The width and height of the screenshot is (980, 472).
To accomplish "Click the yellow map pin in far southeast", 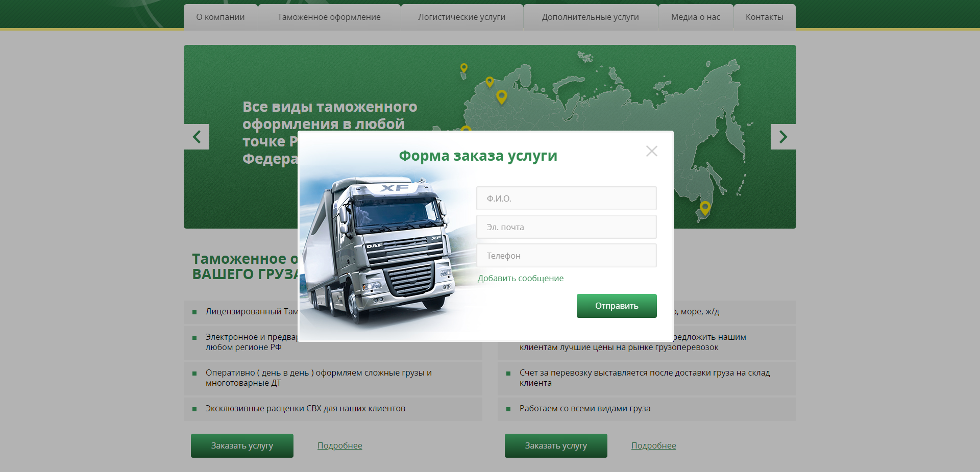I will pyautogui.click(x=705, y=207).
